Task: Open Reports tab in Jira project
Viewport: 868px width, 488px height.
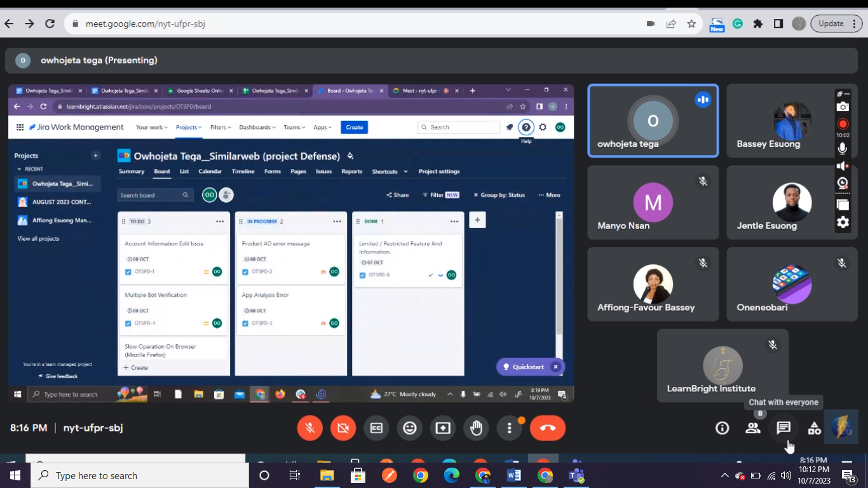Action: 352,172
